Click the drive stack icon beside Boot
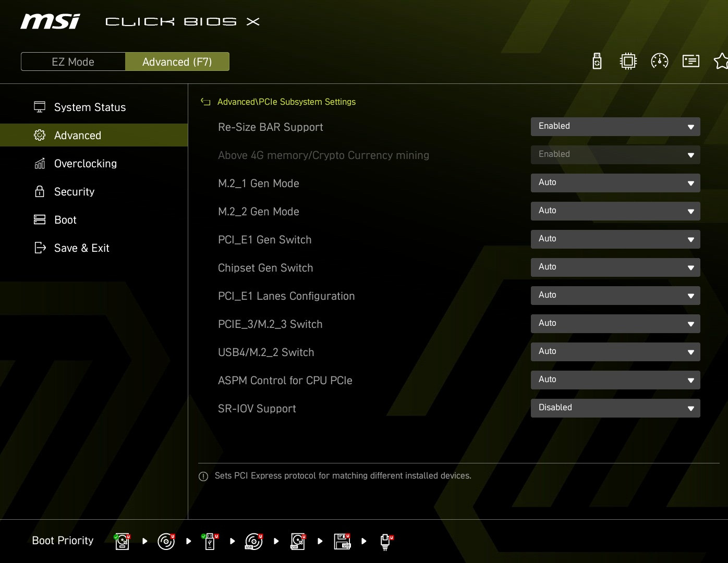Viewport: 728px width, 563px height. pos(40,219)
